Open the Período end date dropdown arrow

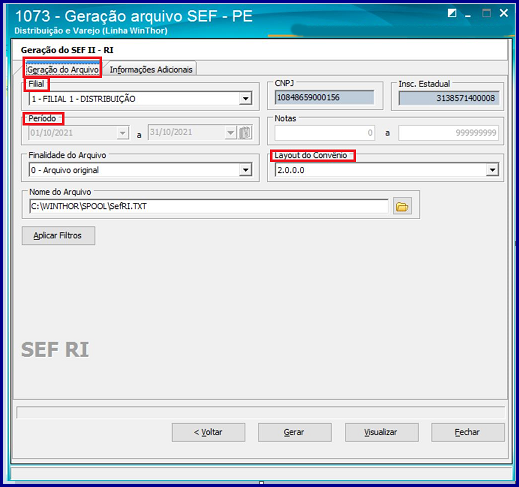pos(230,132)
